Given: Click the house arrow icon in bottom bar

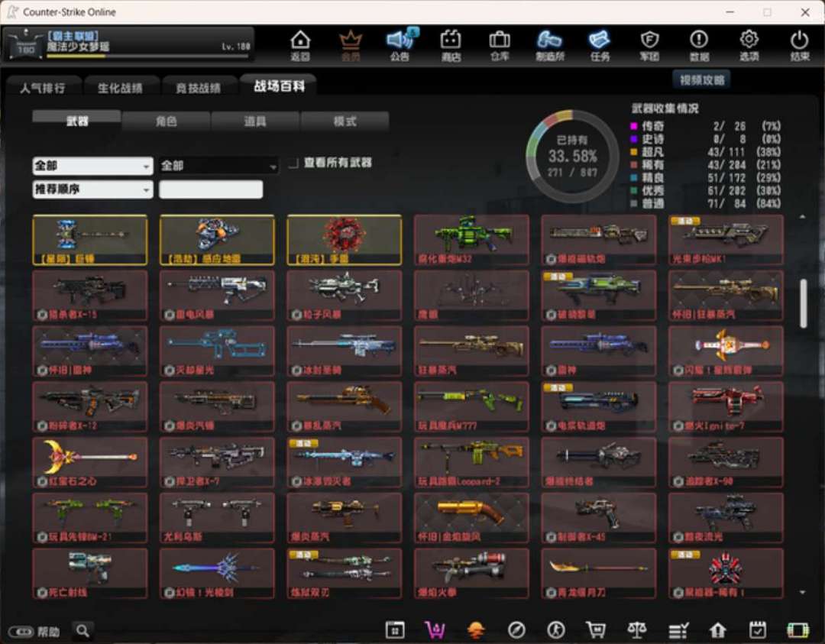Looking at the screenshot, I should click(717, 629).
